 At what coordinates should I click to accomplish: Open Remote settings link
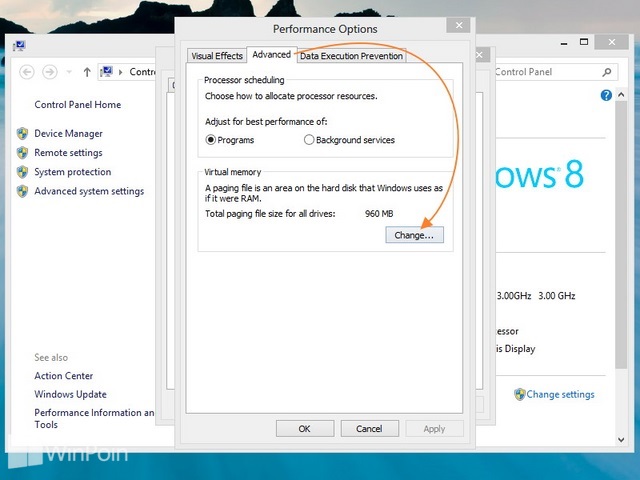point(69,153)
